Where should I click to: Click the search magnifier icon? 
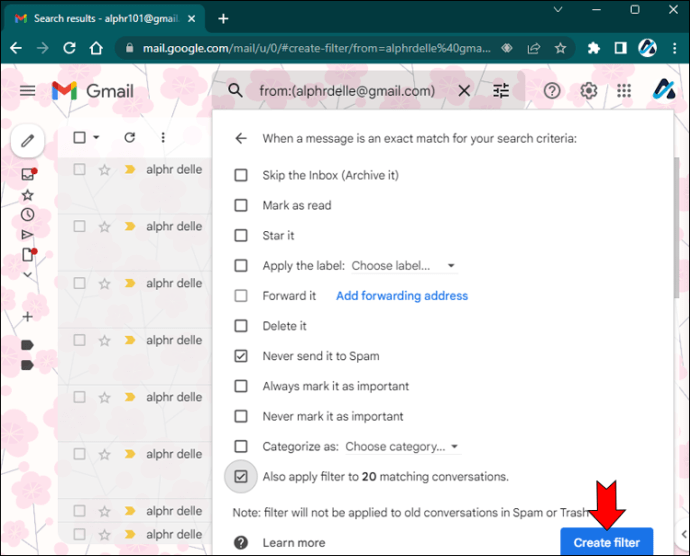point(235,91)
